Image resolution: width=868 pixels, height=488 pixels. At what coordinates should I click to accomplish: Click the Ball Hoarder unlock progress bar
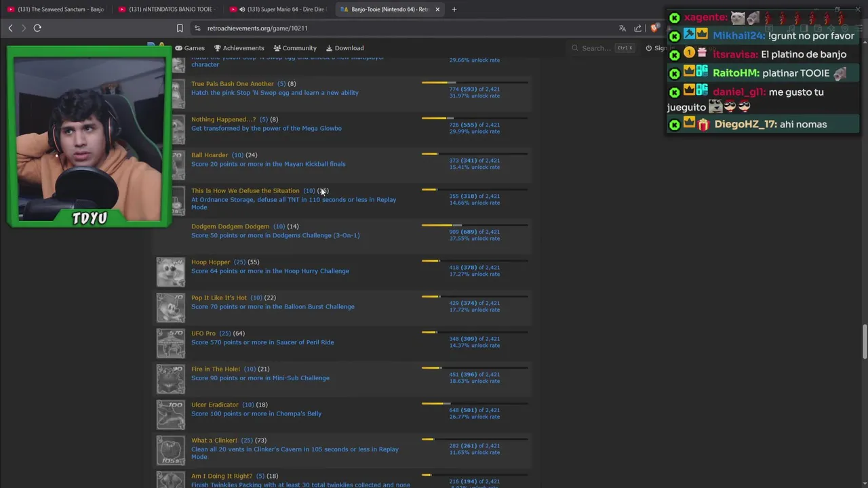(x=475, y=154)
